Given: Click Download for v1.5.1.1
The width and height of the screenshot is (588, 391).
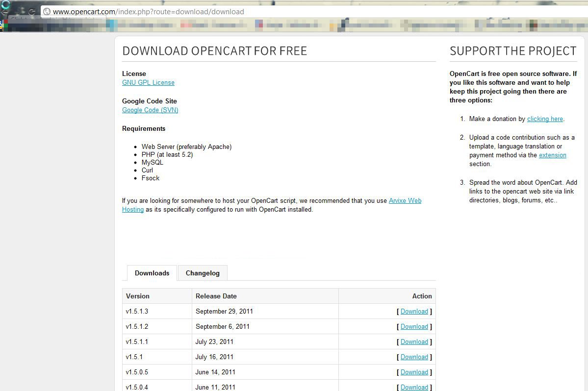Looking at the screenshot, I should tap(414, 342).
